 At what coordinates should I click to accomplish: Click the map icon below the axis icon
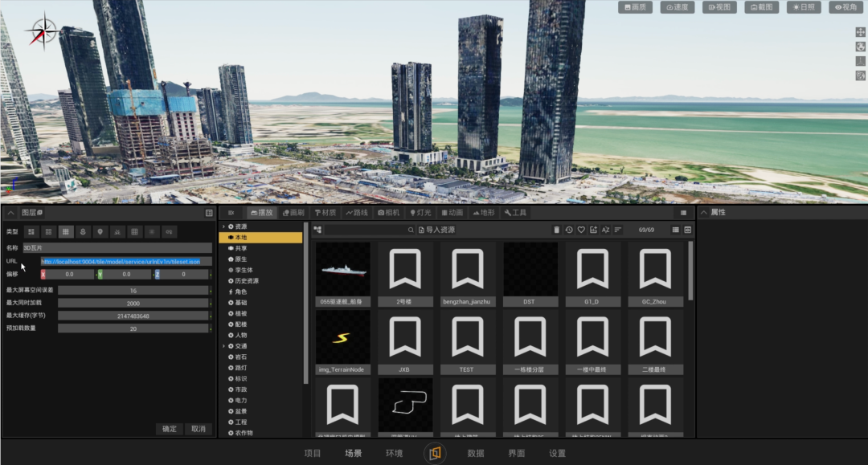[x=860, y=75]
